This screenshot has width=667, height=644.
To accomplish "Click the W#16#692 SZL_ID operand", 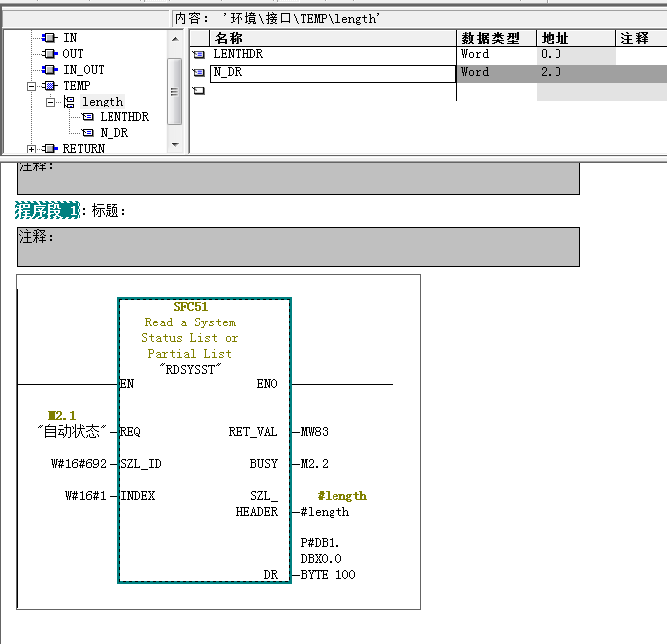I will pyautogui.click(x=79, y=464).
